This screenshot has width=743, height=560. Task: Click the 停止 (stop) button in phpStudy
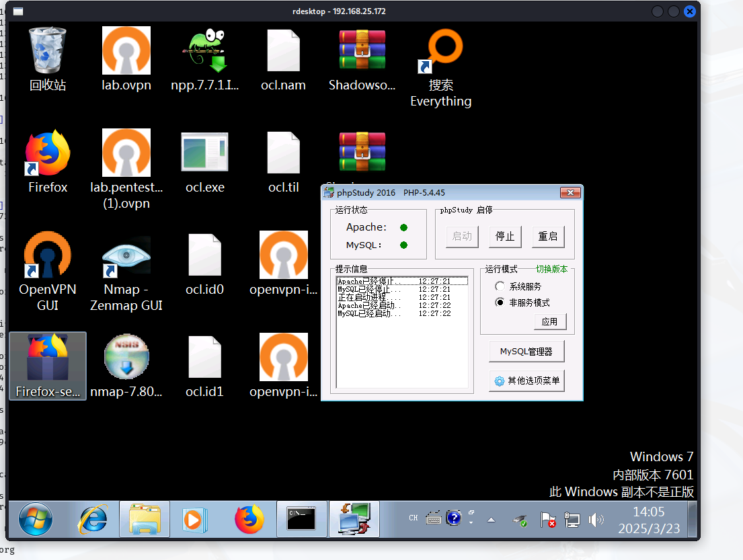pos(505,237)
